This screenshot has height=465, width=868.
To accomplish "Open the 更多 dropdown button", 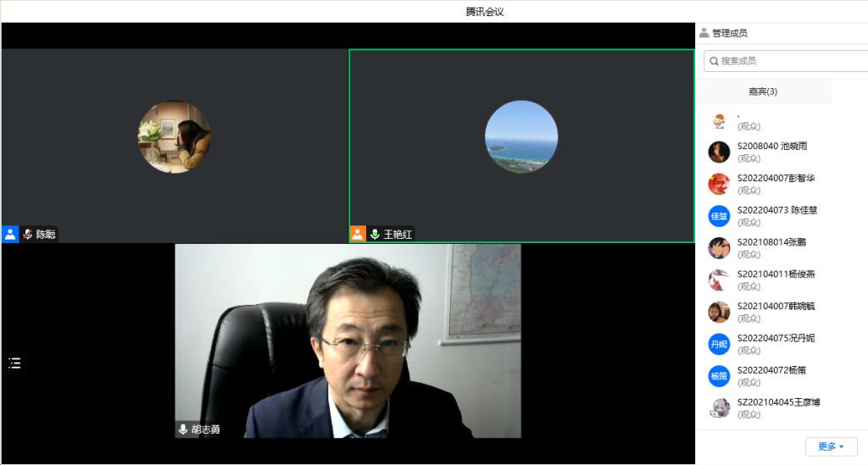I will point(831,446).
